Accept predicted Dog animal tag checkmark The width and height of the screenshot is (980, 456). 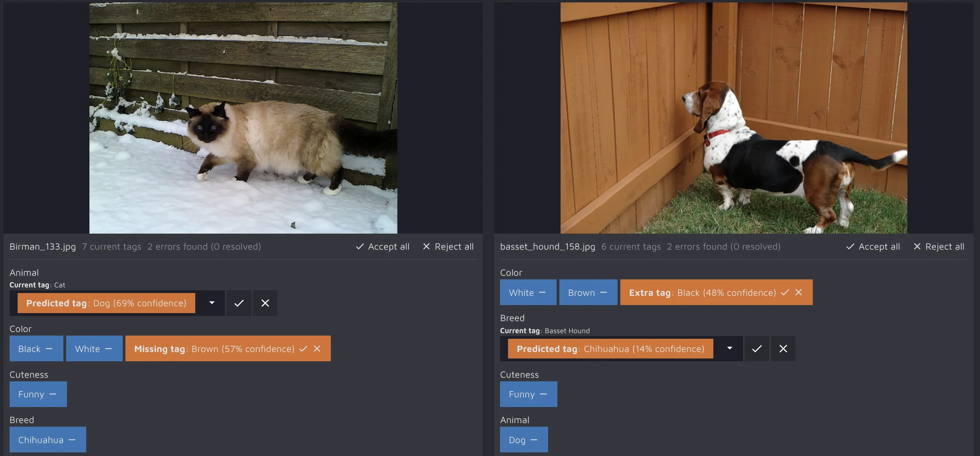239,303
